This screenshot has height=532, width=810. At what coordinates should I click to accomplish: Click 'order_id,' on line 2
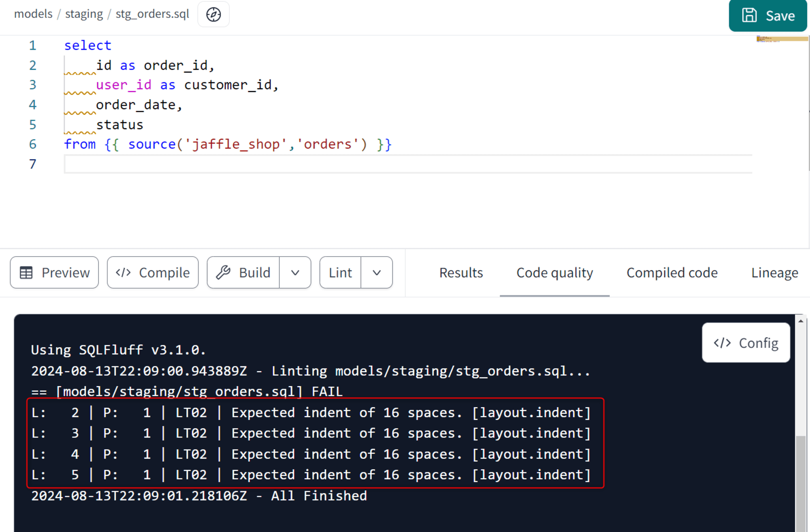pos(179,65)
